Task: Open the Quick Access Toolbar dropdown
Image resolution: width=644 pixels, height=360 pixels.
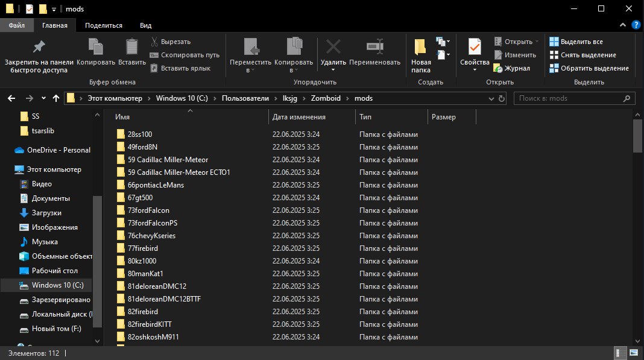Action: [54, 9]
